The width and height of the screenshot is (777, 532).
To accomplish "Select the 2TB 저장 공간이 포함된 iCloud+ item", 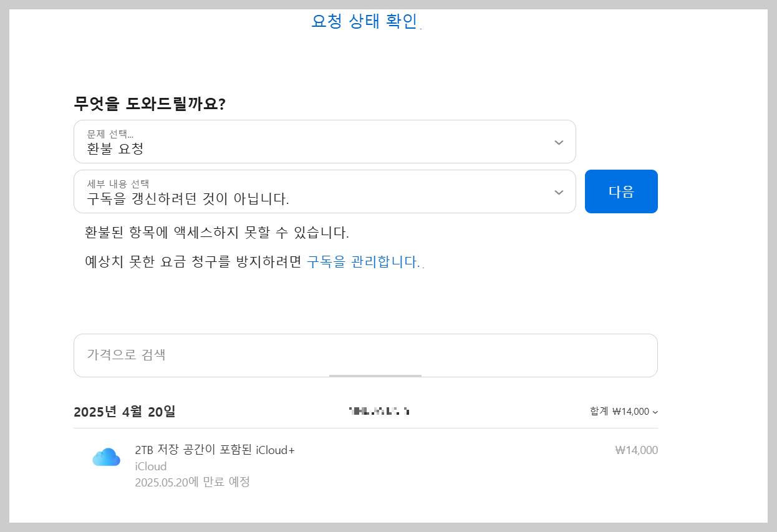I will point(215,450).
